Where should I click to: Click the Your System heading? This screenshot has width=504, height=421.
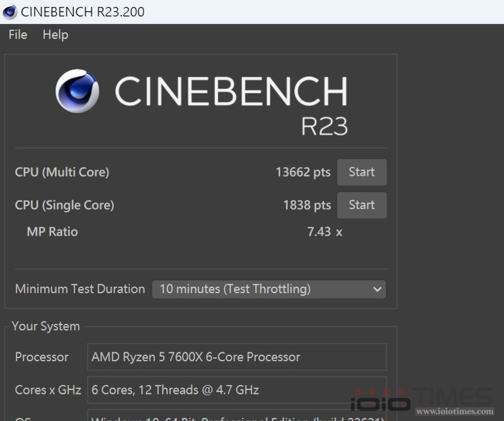(x=45, y=326)
